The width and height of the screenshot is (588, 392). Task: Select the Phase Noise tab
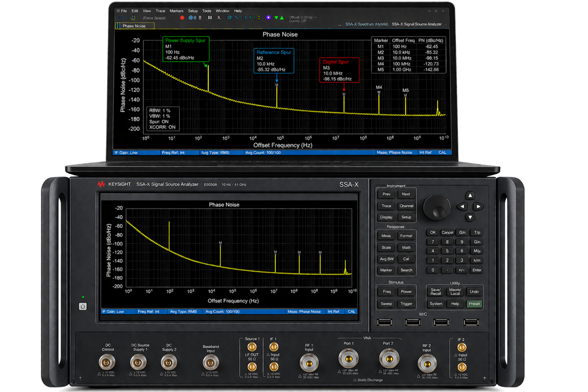134,26
